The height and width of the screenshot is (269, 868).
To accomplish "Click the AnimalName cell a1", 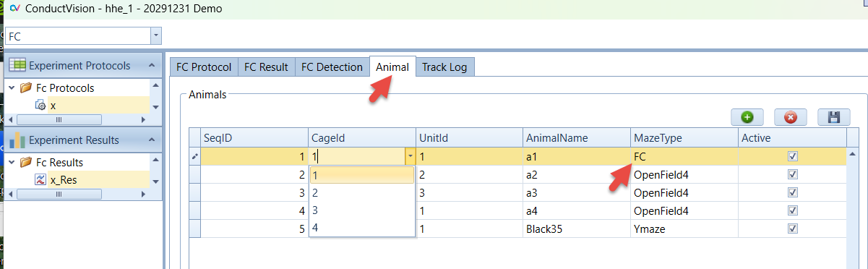I will click(x=577, y=156).
